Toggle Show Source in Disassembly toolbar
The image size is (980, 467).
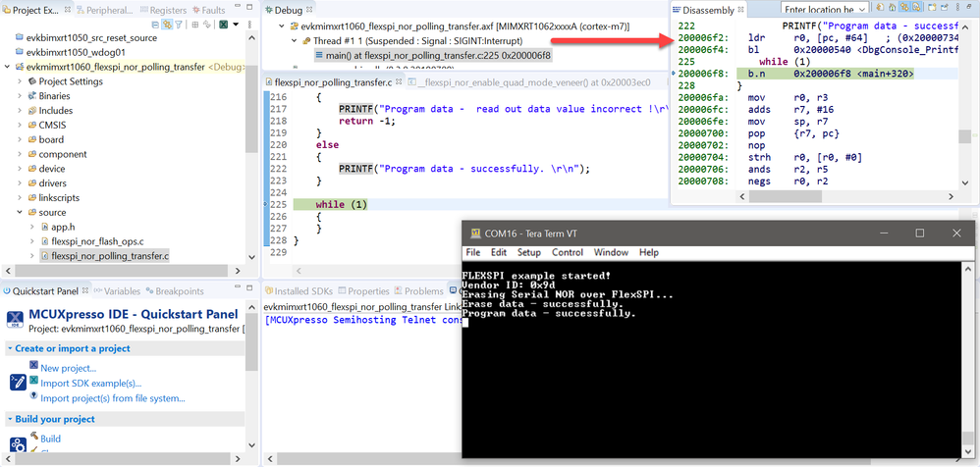coord(916,7)
